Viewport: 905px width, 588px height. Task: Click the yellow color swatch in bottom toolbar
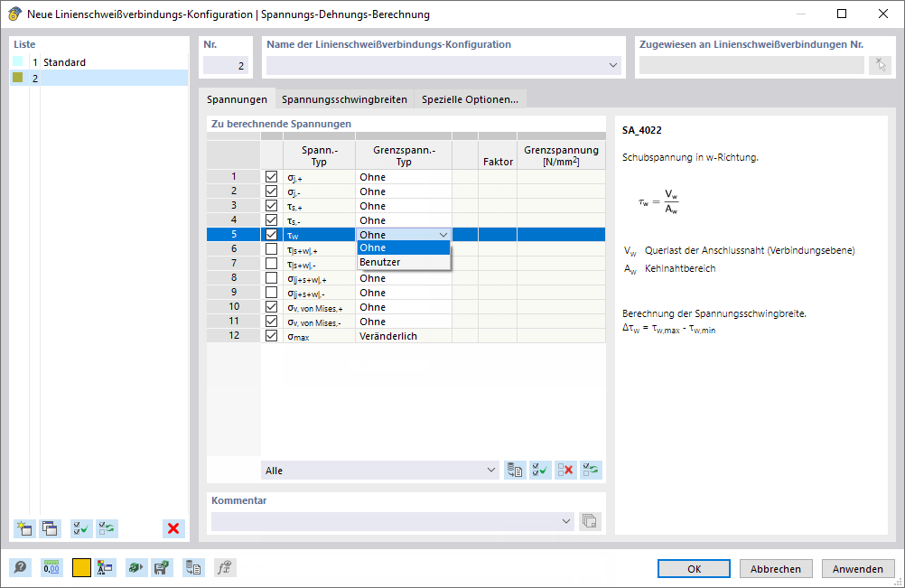tap(81, 568)
